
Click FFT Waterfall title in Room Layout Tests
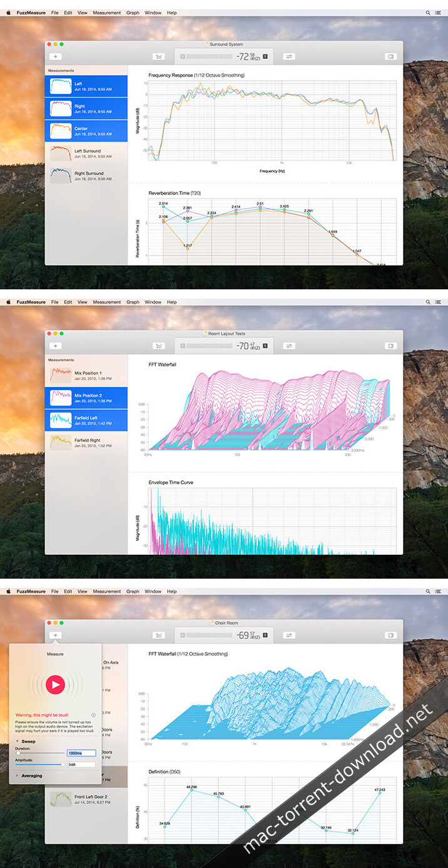point(163,364)
